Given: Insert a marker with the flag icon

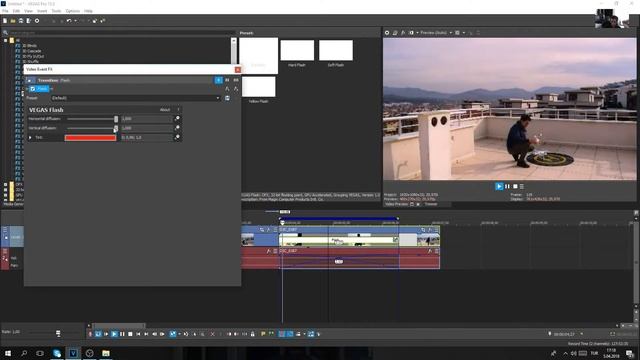Looking at the screenshot, I should pos(263,334).
